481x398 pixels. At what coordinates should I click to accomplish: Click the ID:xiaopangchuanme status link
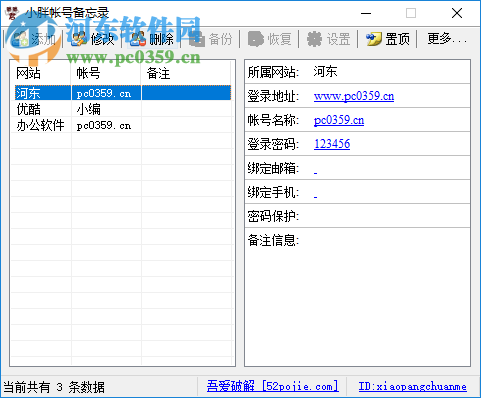pos(413,387)
